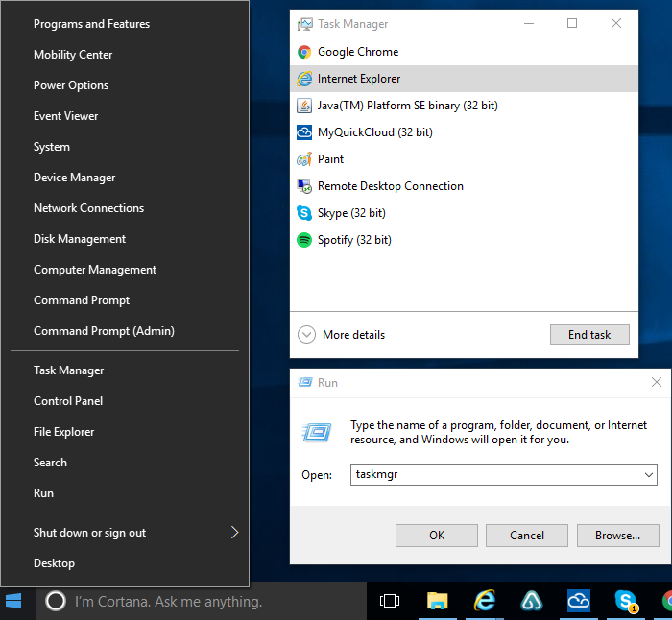The image size is (672, 620).
Task: Select Skype (32 bit) row text
Action: [351, 213]
